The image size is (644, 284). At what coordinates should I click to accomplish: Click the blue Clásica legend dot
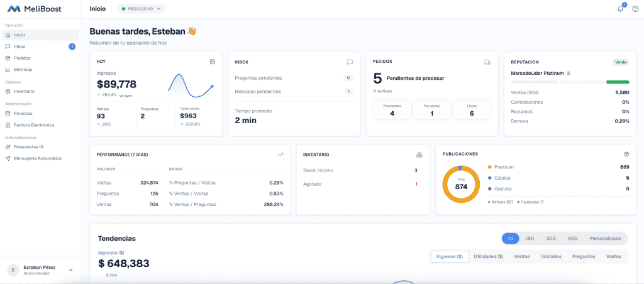coord(489,178)
